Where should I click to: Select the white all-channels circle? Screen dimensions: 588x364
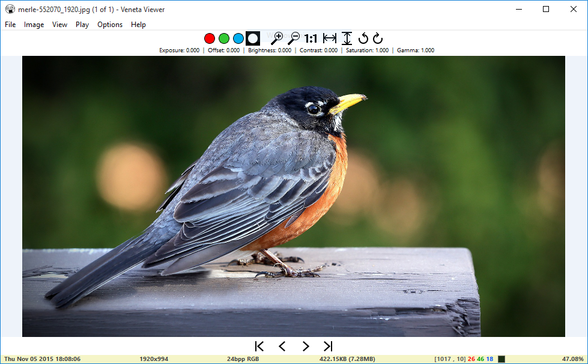253,38
